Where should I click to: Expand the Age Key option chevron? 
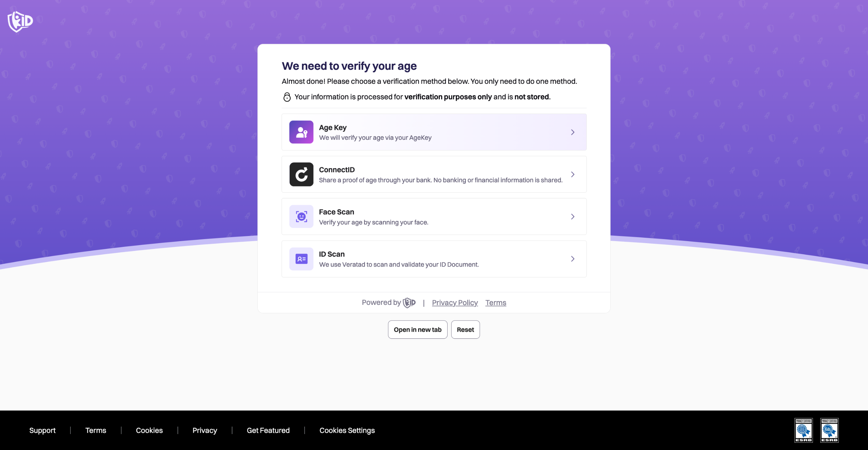pyautogui.click(x=572, y=132)
